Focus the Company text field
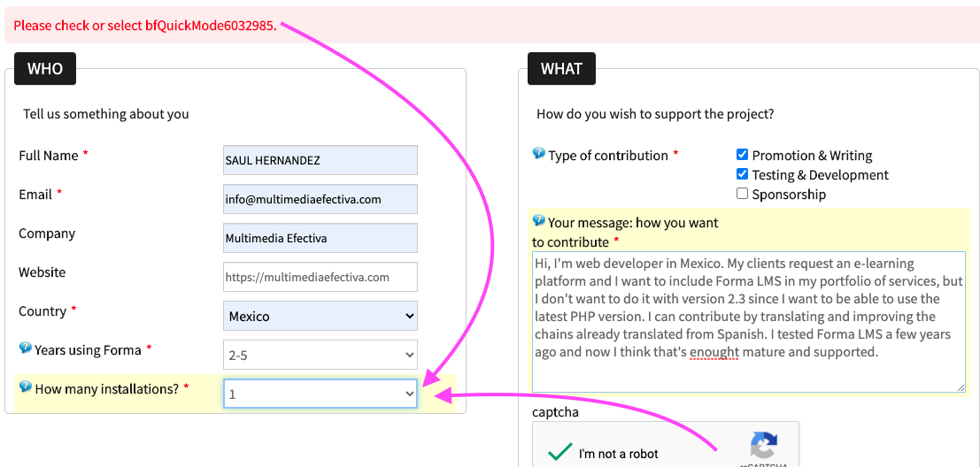 click(320, 238)
